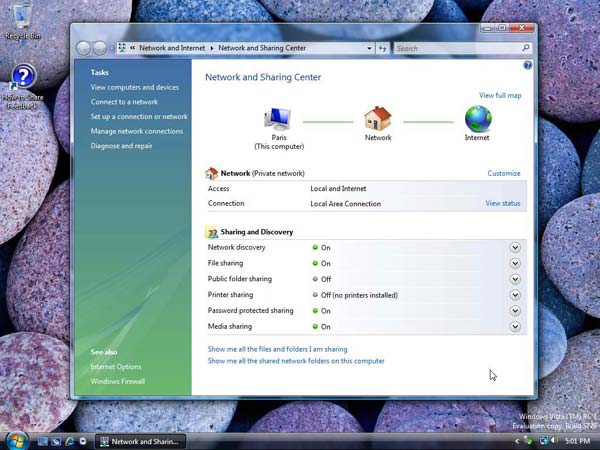The height and width of the screenshot is (450, 600).
Task: Click the Network house icon
Action: pyautogui.click(x=378, y=118)
